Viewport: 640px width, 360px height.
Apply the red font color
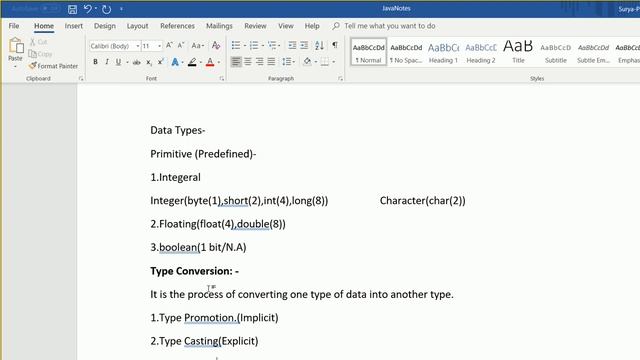click(210, 62)
